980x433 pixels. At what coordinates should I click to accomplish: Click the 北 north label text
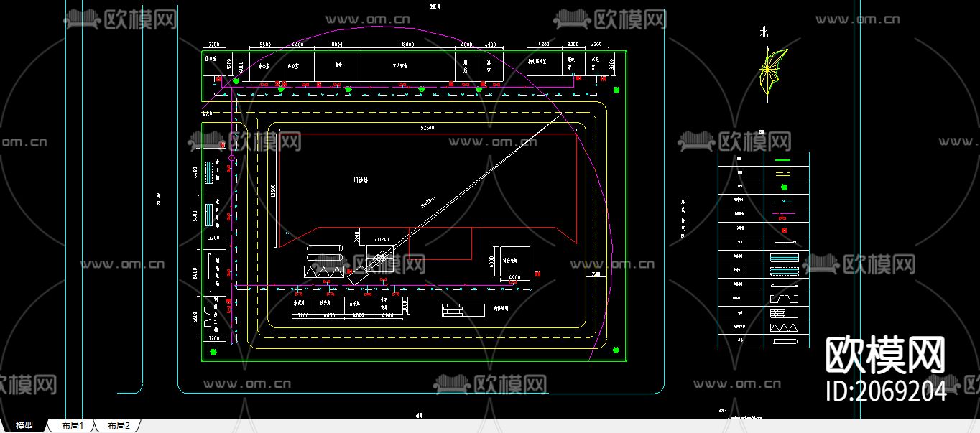(x=764, y=32)
